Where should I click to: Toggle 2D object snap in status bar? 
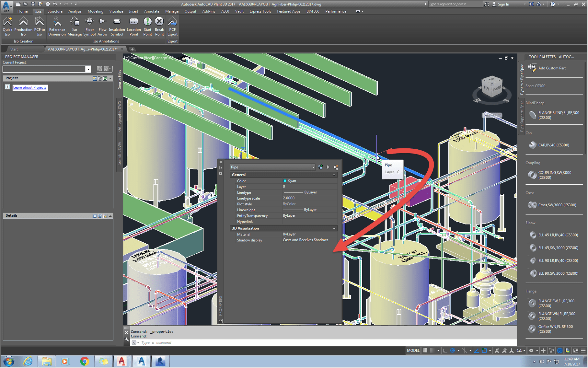pos(484,351)
